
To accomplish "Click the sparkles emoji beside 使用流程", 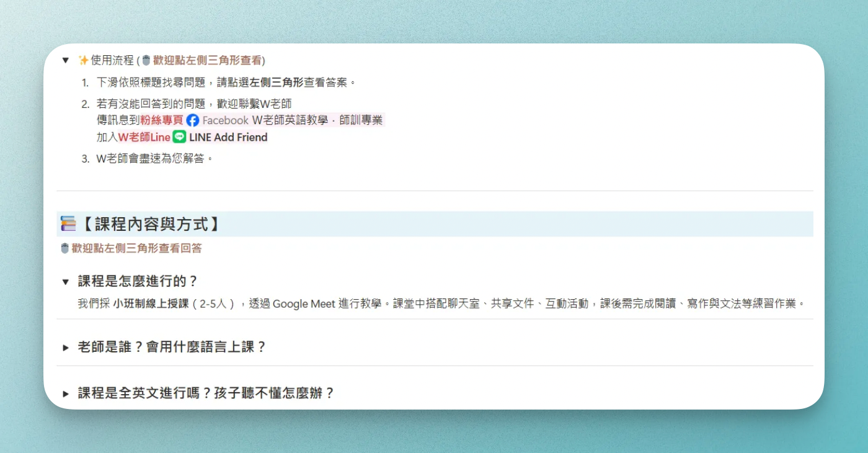I will click(84, 60).
